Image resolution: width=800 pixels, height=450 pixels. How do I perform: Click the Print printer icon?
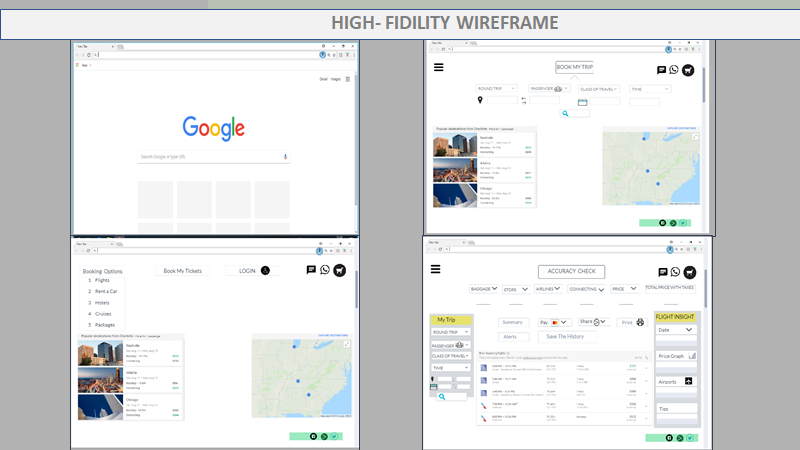coord(640,323)
